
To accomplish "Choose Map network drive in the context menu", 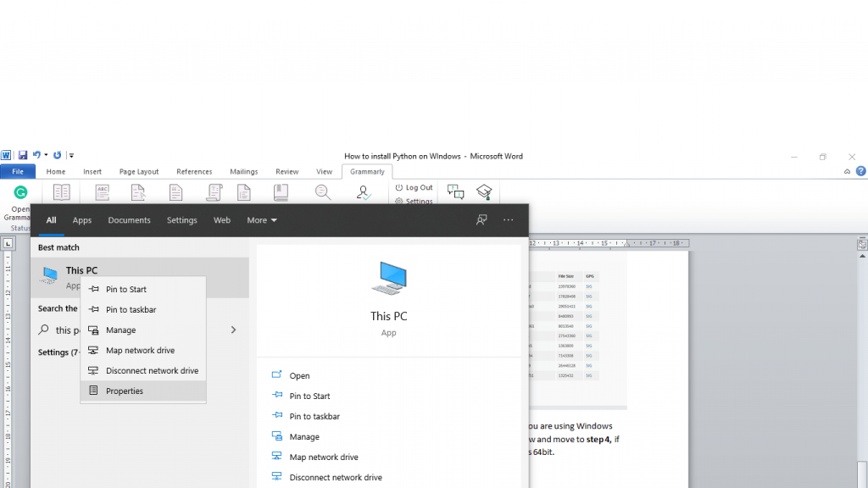I will (143, 351).
